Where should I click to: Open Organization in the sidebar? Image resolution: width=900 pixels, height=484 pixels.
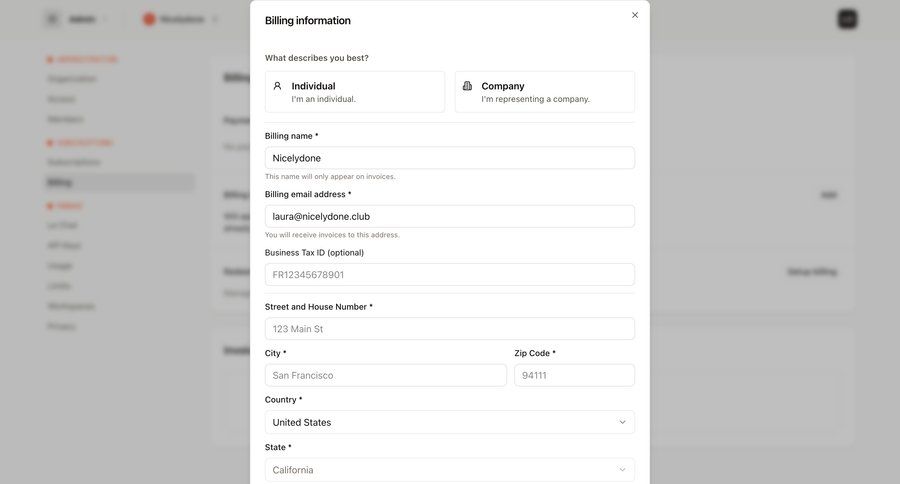72,79
